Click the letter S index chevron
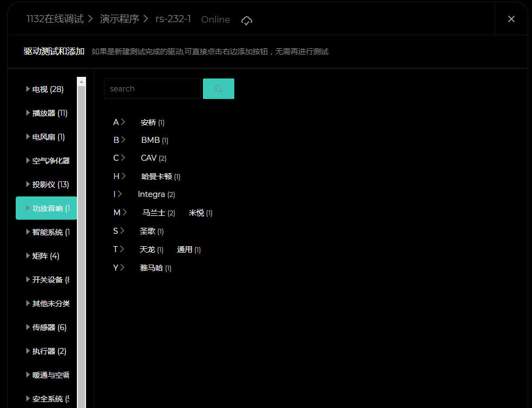 122,231
